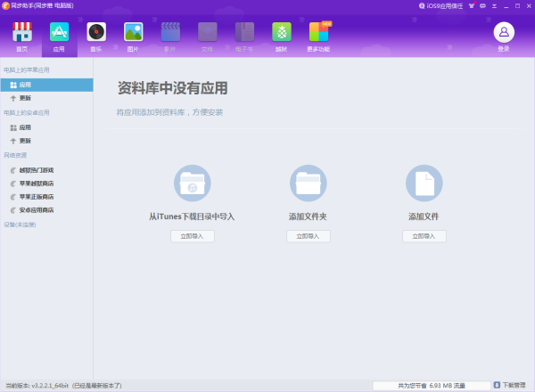Select 应用 under 电脑上的苹果应用
This screenshot has height=392, width=535.
[x=25, y=85]
